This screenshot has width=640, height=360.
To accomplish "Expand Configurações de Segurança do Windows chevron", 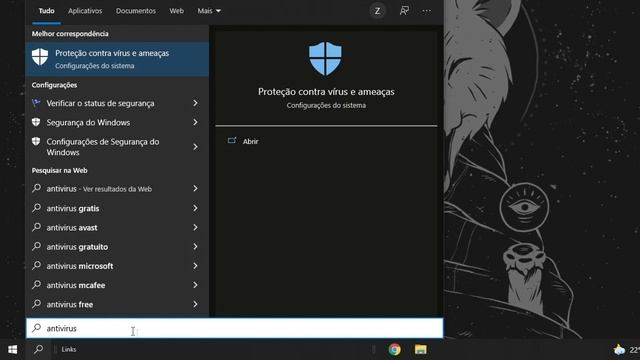I will pos(196,147).
